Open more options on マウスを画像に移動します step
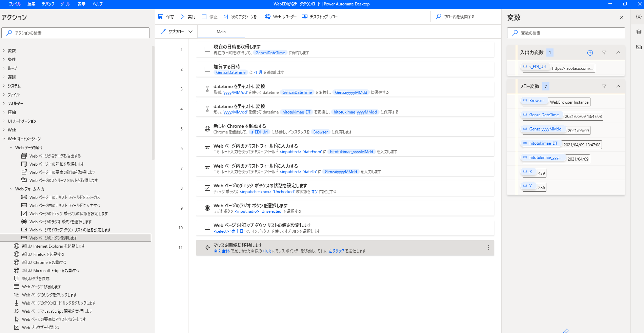The height and width of the screenshot is (333, 644). pos(488,248)
